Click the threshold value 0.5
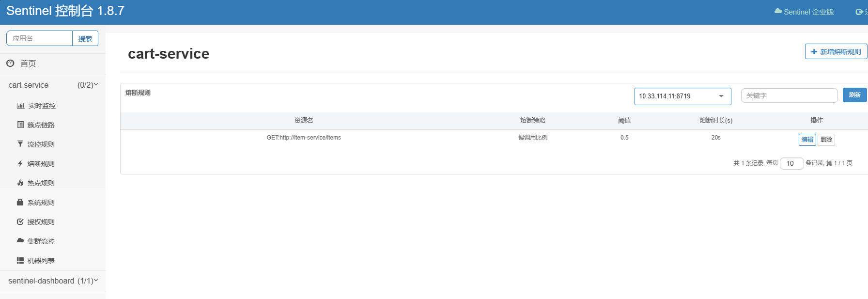The image size is (868, 299). click(x=624, y=138)
